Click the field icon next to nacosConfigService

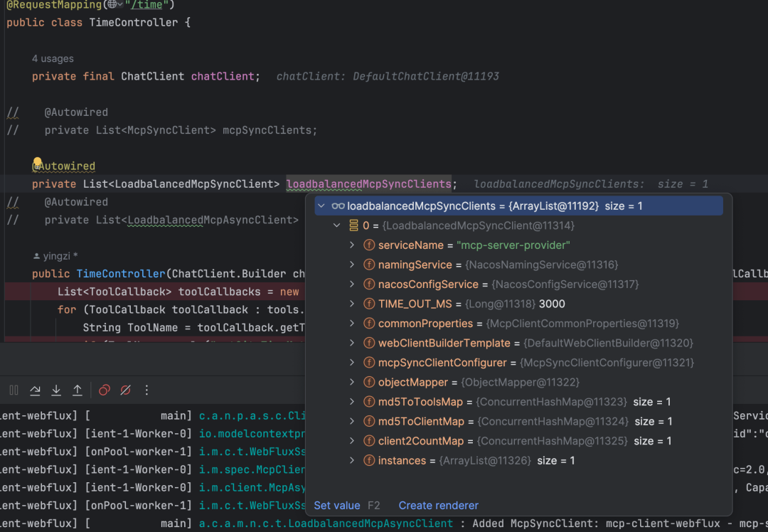tap(369, 284)
